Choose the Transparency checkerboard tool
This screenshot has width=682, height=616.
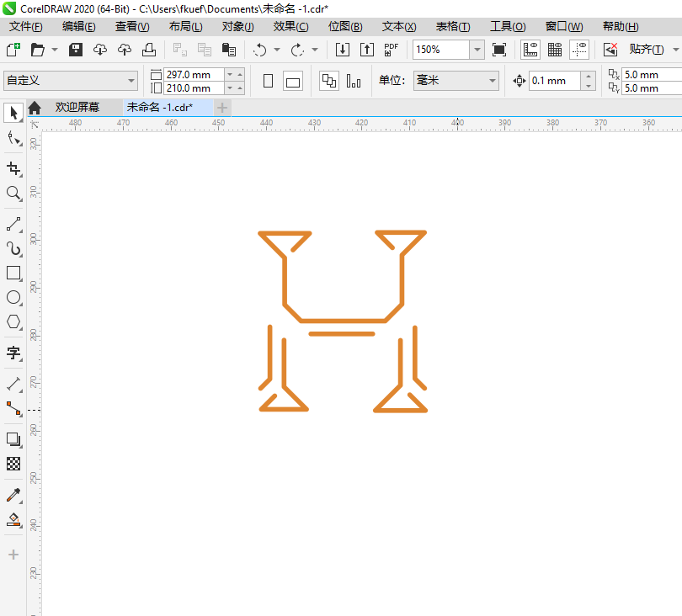click(13, 464)
